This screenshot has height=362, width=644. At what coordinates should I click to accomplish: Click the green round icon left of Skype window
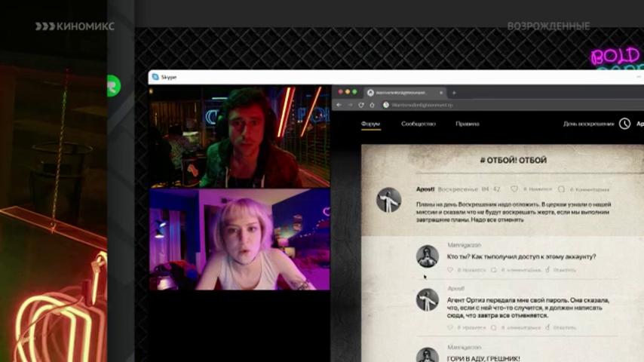pyautogui.click(x=114, y=86)
